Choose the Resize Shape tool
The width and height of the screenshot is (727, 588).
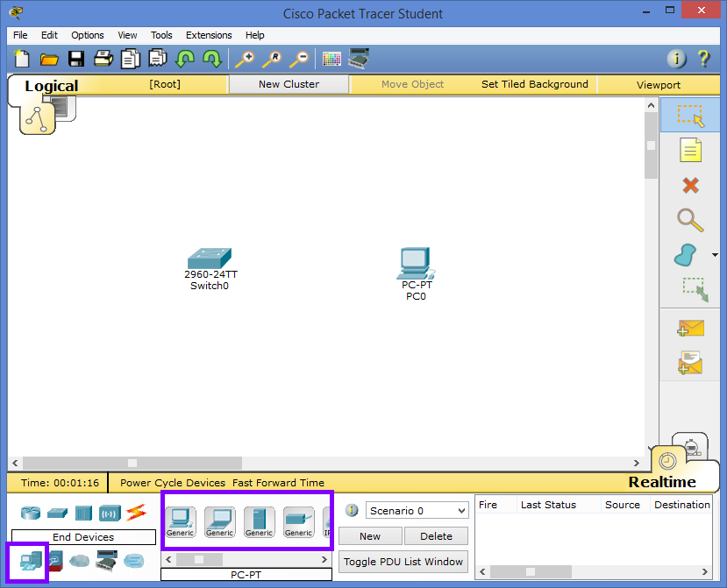(695, 290)
